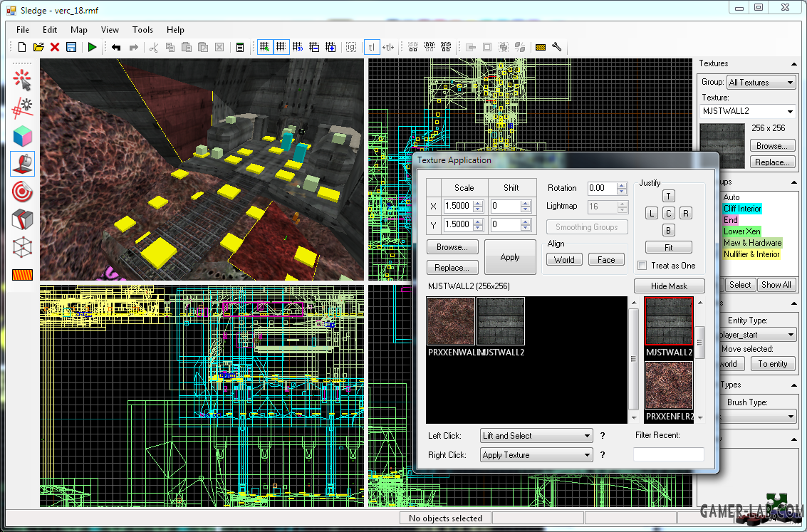
Task: Collapse the visgroups sidebar panel
Action: coord(793,182)
